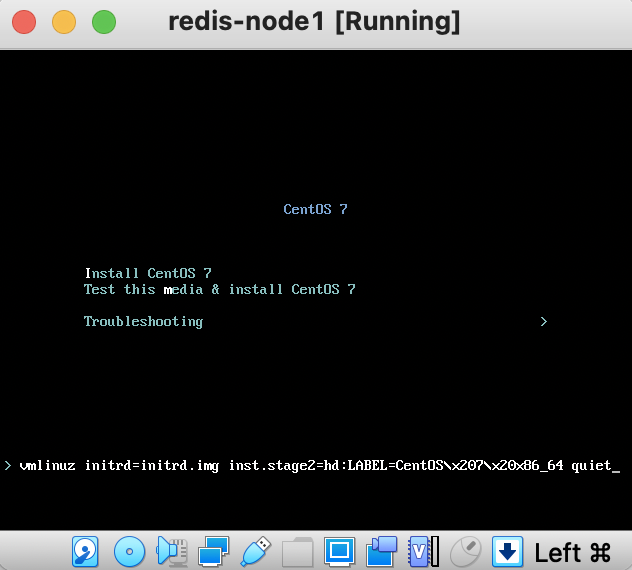Select the Install CentOS 7 boot entry
632x570 pixels.
click(148, 273)
